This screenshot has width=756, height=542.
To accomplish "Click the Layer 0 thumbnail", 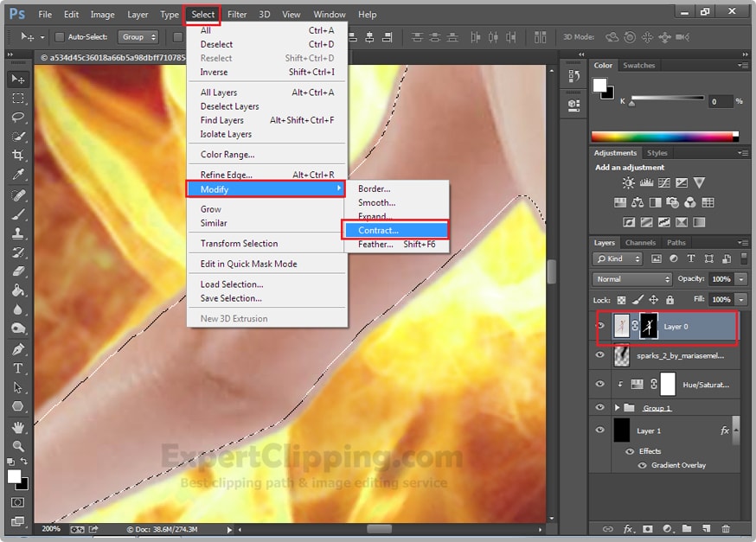I will click(x=622, y=327).
